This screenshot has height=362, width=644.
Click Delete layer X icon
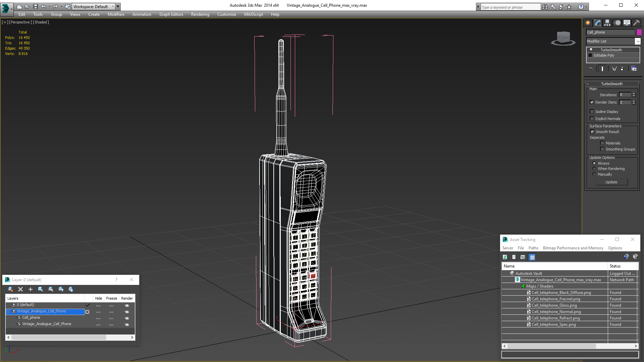tap(20, 289)
